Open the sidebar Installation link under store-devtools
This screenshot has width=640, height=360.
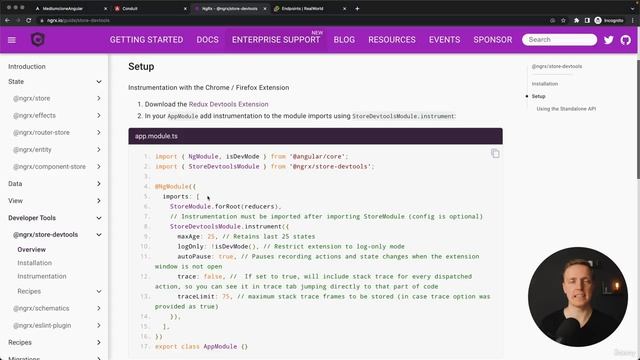35,263
